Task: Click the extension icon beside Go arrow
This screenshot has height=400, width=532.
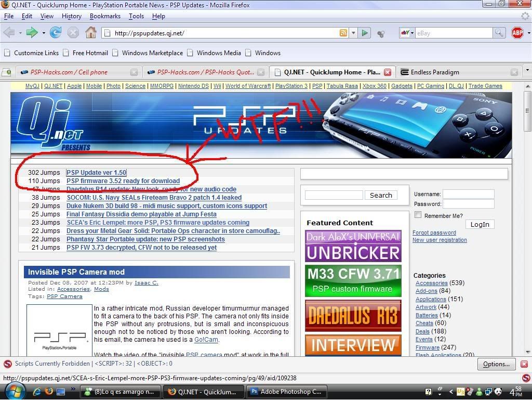Action: [x=381, y=34]
